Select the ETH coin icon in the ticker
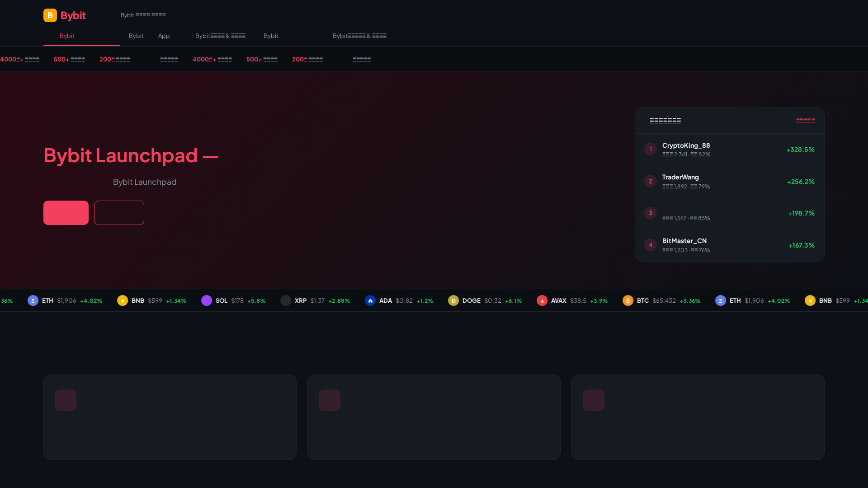Screen dimensions: 868x488 (33, 300)
